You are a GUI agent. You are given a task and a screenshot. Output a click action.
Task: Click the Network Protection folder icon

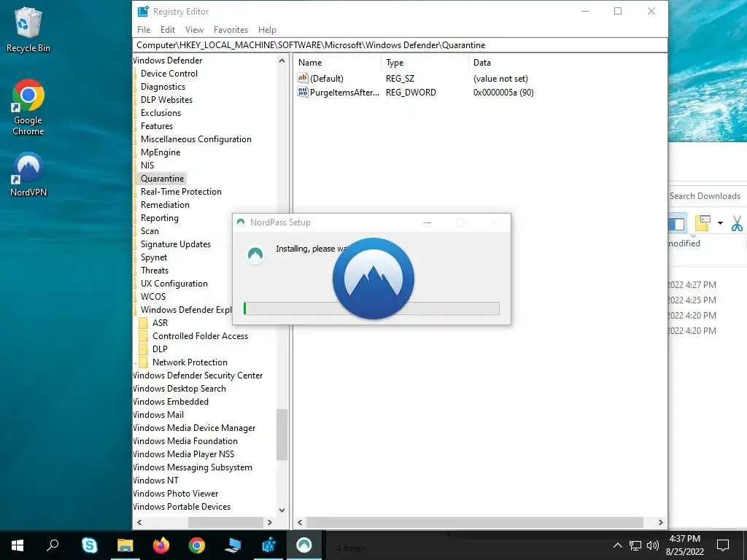[x=143, y=362]
